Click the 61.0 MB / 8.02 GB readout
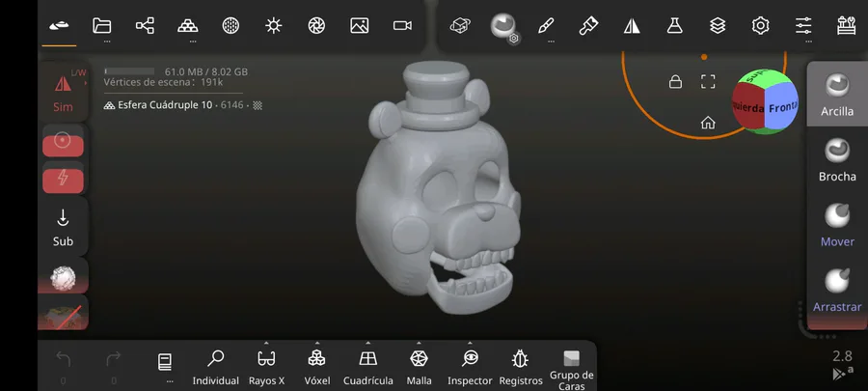Screen dimensions: 868x391 206,72
